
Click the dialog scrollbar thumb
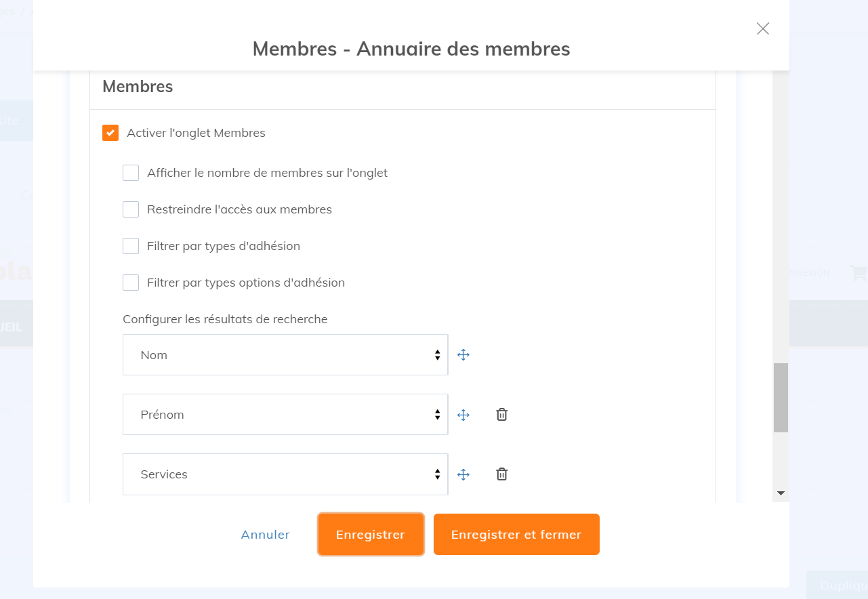781,398
